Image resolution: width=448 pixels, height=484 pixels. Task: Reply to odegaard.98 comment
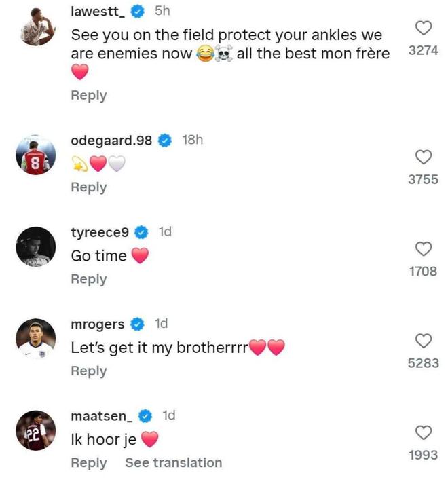coord(89,187)
